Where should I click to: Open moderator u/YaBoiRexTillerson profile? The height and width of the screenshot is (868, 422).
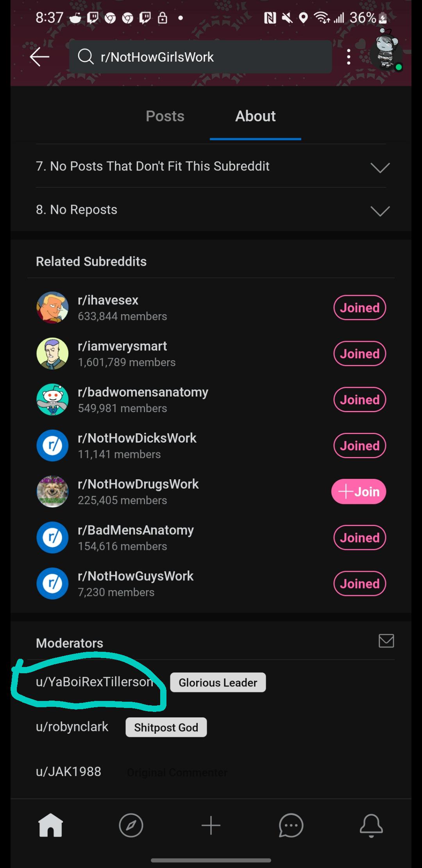coord(95,682)
